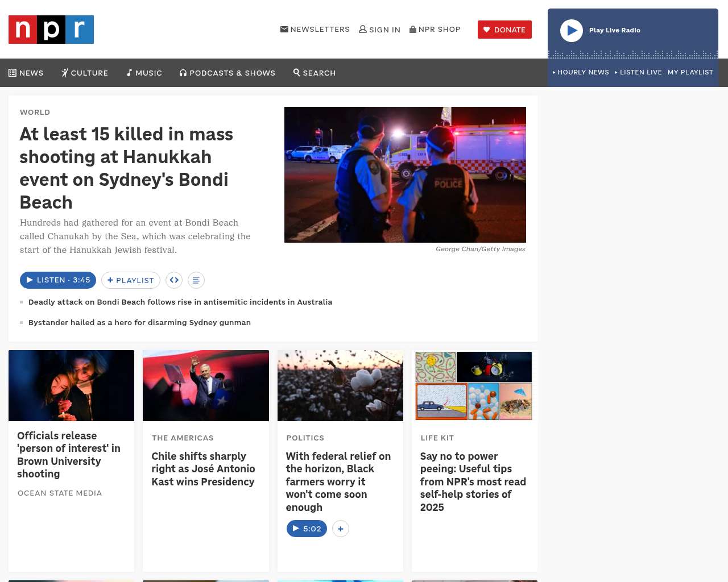Open the transcript icon button

196,280
